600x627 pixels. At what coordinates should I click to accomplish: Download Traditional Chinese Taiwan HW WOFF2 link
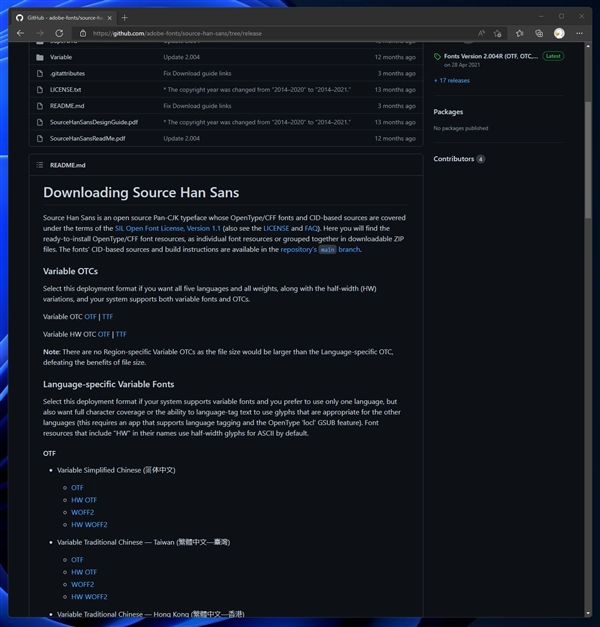[89, 597]
